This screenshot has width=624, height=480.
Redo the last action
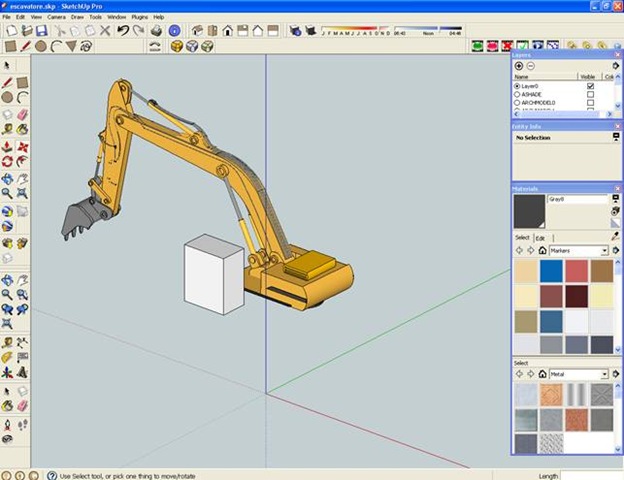click(x=138, y=31)
